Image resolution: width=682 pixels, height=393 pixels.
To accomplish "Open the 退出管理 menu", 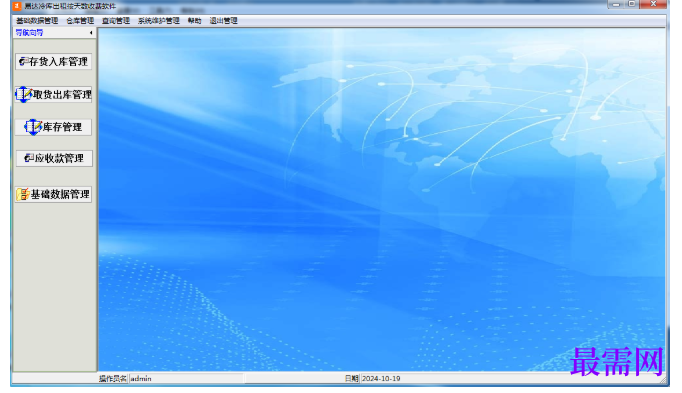I will click(224, 20).
